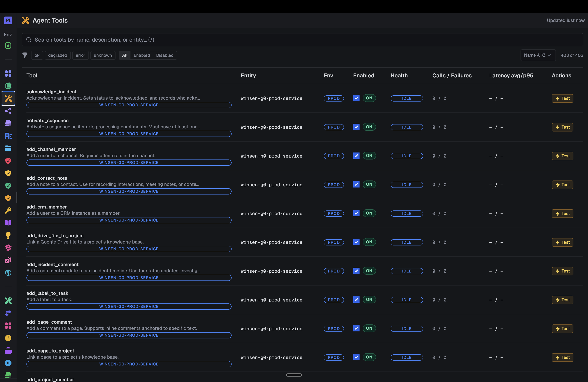The image size is (588, 382).
Task: Click the PROD env badge for add_incident_comment
Action: point(333,271)
